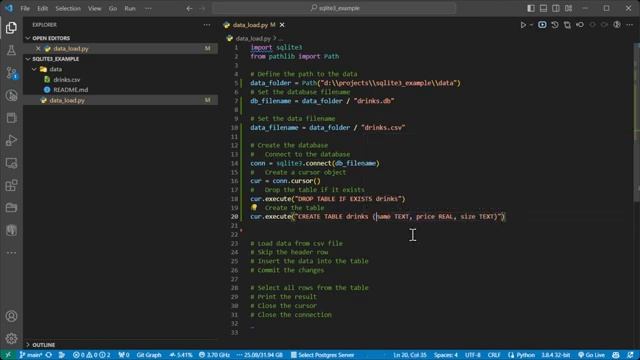The image size is (640, 360).
Task: Open the Run menu
Action: (130, 8)
